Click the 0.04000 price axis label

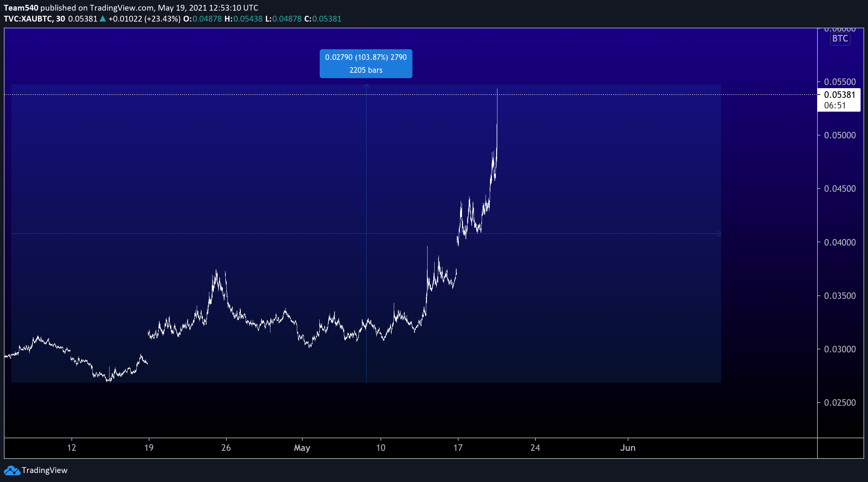click(x=839, y=242)
